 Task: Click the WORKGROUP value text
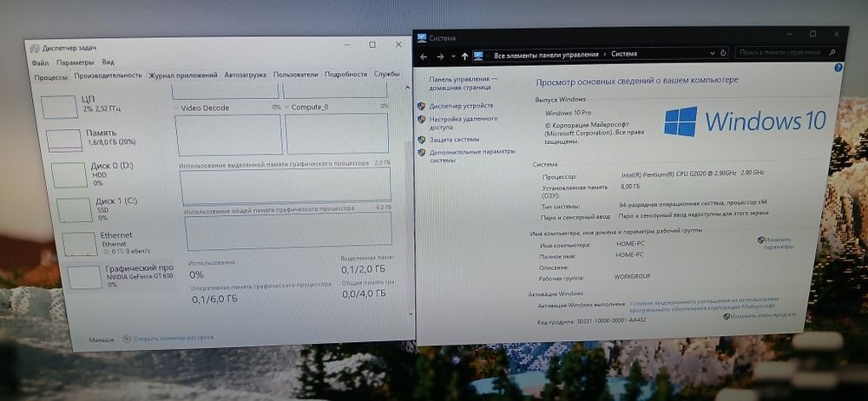[632, 276]
